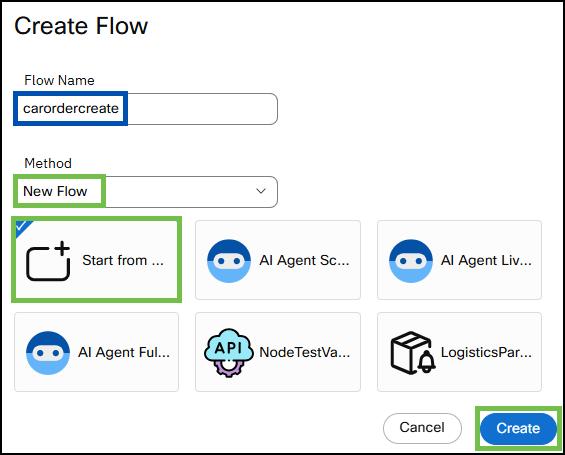Click the carordercreate text in Flow Name
This screenshot has width=565, height=455.
(71, 108)
